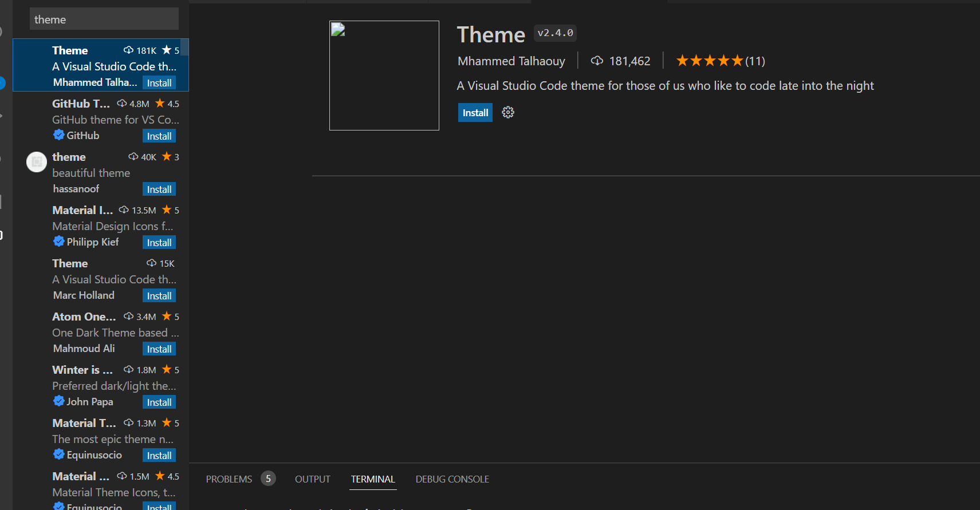Click the Equinusocio verified badge under Material T...
The height and width of the screenshot is (510, 980).
click(x=58, y=454)
